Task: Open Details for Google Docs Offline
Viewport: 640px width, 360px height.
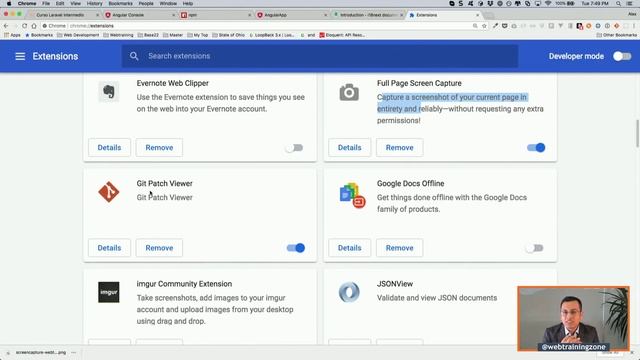Action: click(x=349, y=248)
